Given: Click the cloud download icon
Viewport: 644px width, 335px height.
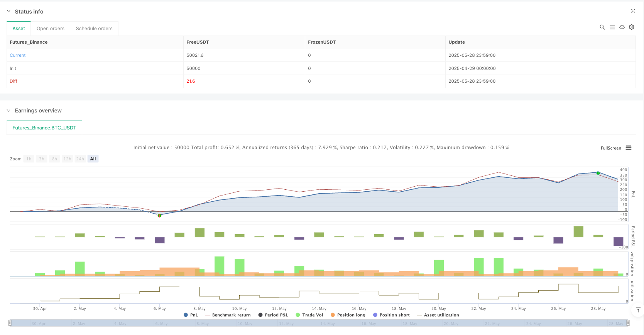Looking at the screenshot, I should point(622,27).
